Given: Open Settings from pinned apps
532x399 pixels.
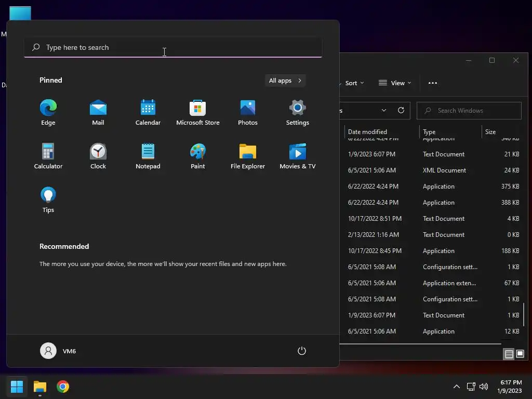Looking at the screenshot, I should click(298, 113).
